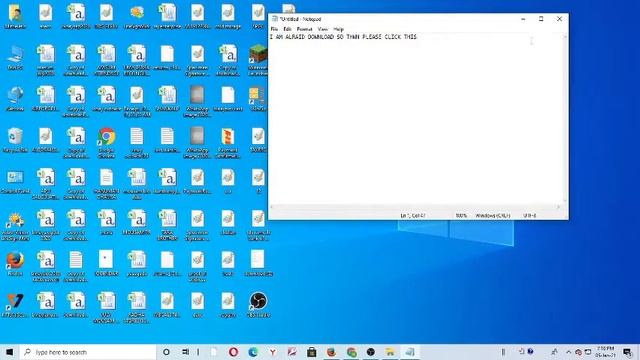Open Notepad Format menu
This screenshot has width=640, height=360.
click(x=304, y=29)
